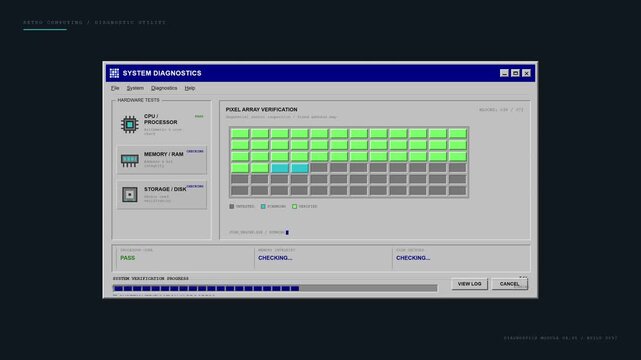Image resolution: width=641 pixels, height=360 pixels.
Task: Click the PASS badge on the CPU row
Action: click(199, 116)
